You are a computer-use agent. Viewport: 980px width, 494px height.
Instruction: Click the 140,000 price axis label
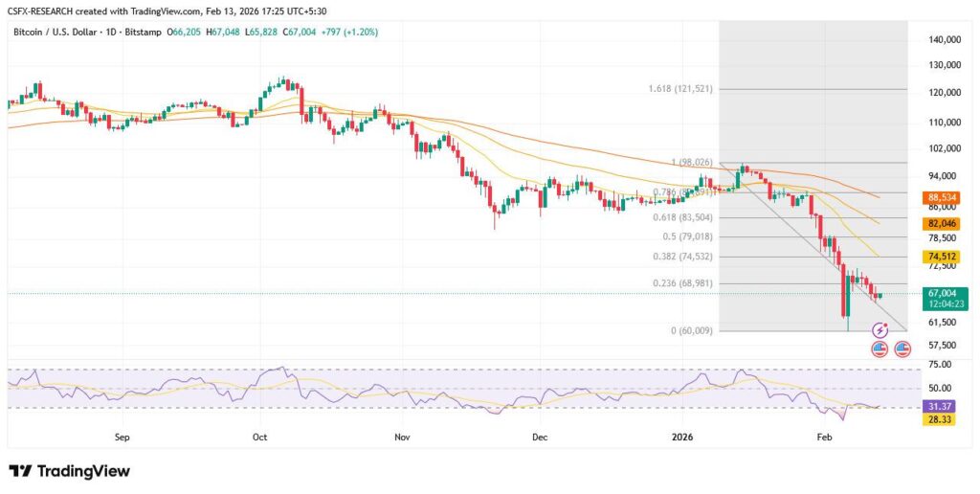pos(943,40)
